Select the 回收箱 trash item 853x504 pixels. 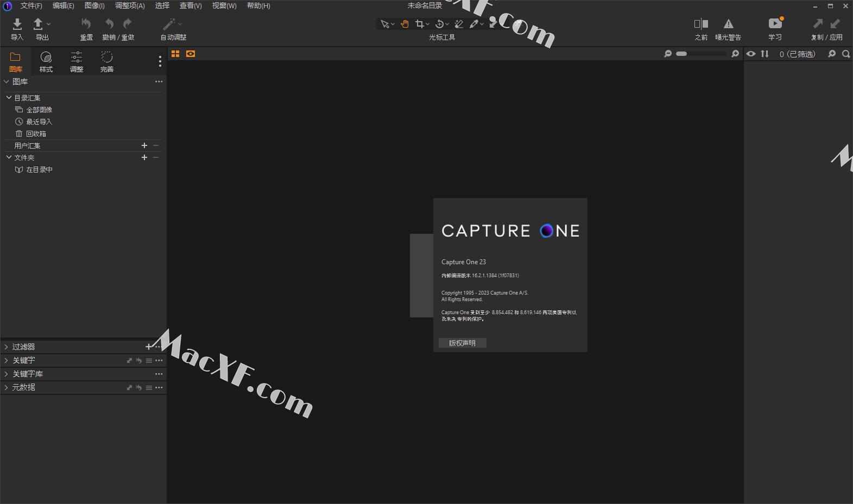click(x=36, y=133)
